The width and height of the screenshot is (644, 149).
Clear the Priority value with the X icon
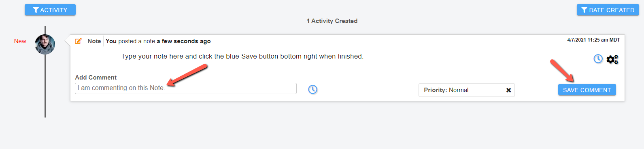508,90
